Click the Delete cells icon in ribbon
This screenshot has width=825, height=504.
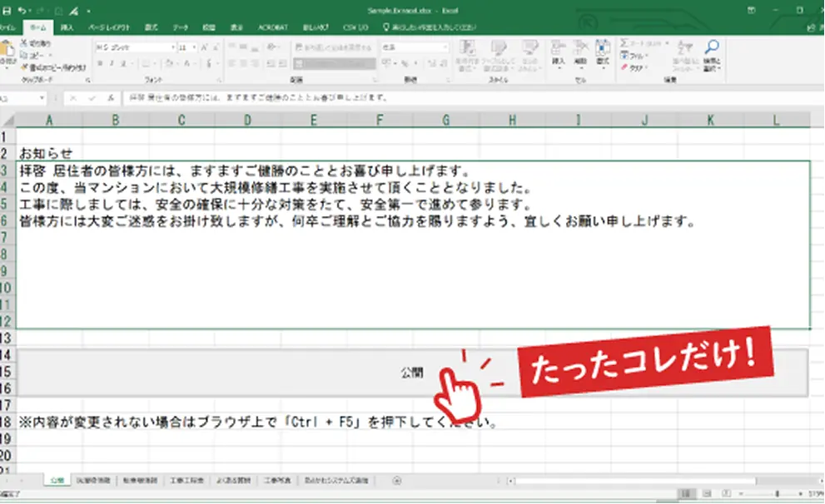point(581,48)
